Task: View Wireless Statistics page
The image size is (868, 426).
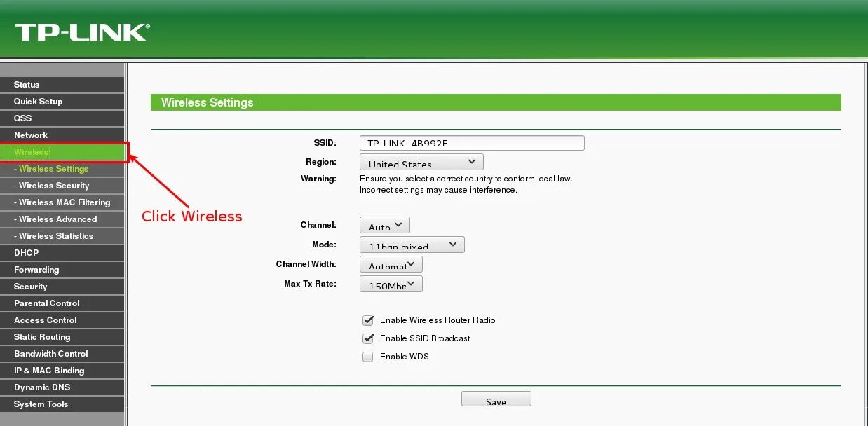Action: [x=62, y=236]
